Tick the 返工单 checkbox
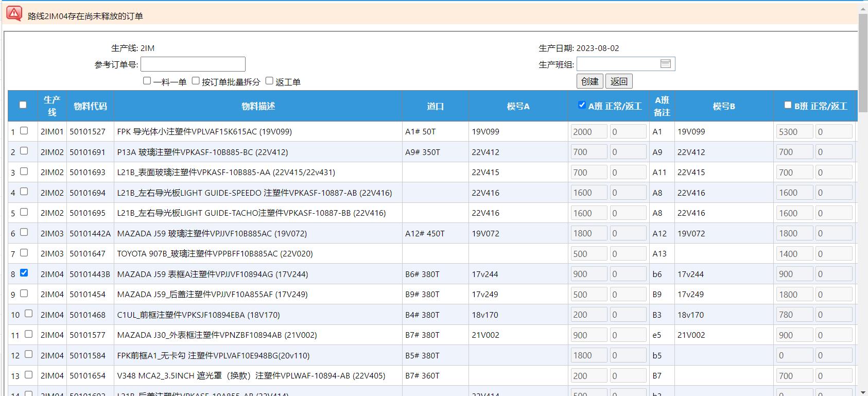The height and width of the screenshot is (396, 868). (269, 81)
